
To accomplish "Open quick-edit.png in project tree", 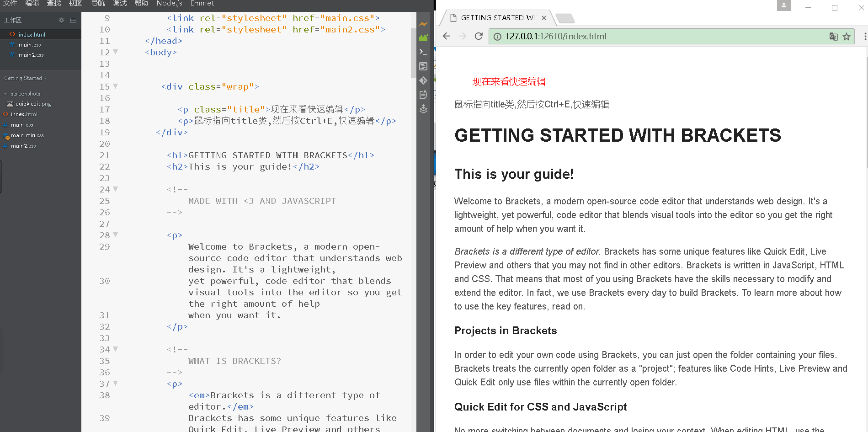I will [33, 104].
